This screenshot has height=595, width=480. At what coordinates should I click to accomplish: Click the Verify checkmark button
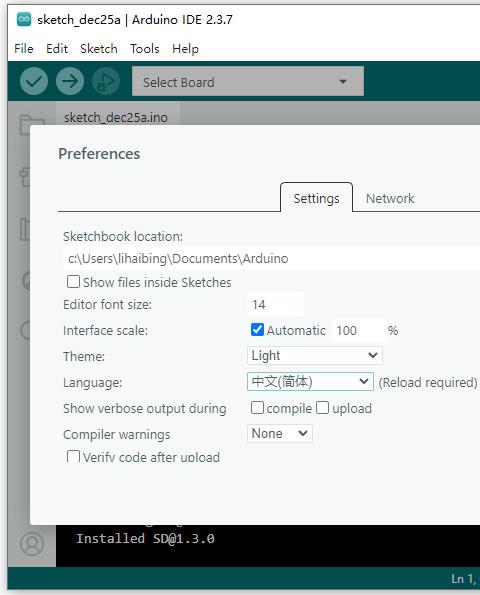pyautogui.click(x=34, y=81)
